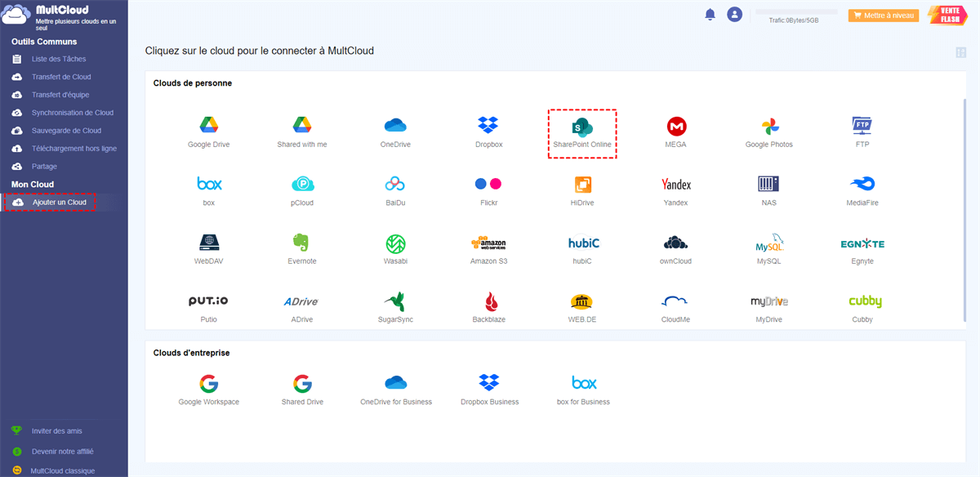Connect CloudMe service
The height and width of the screenshot is (477, 980).
676,309
